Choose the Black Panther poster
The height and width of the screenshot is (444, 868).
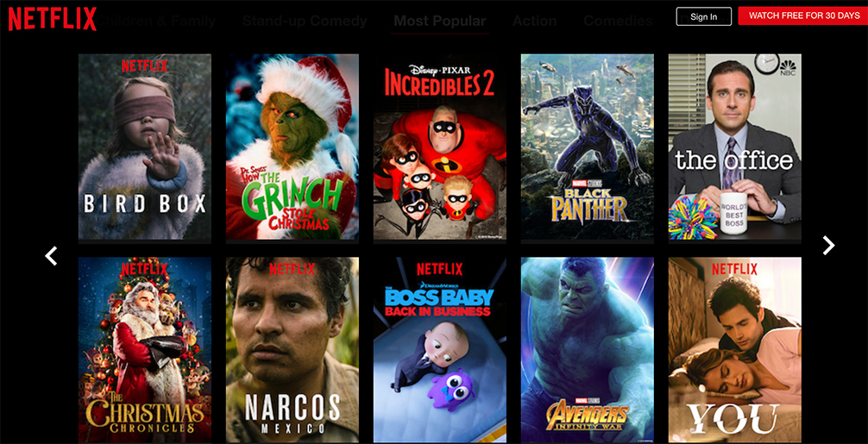pos(588,147)
